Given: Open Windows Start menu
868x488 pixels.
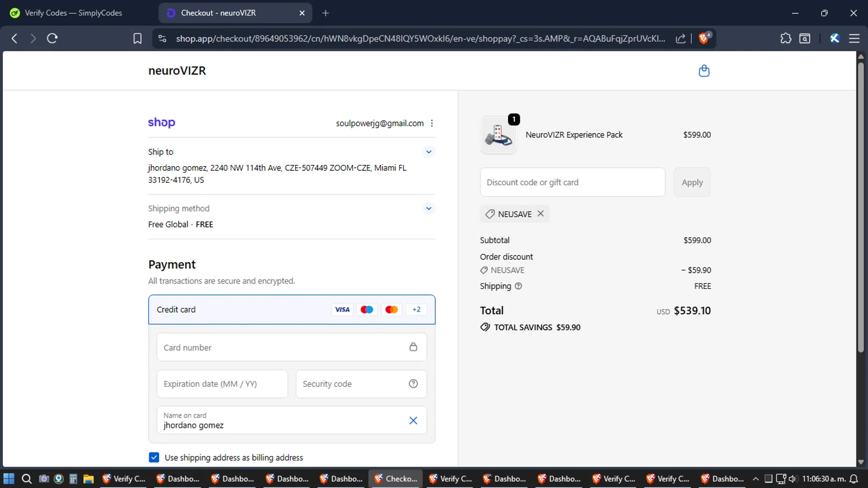Looking at the screenshot, I should point(9,479).
